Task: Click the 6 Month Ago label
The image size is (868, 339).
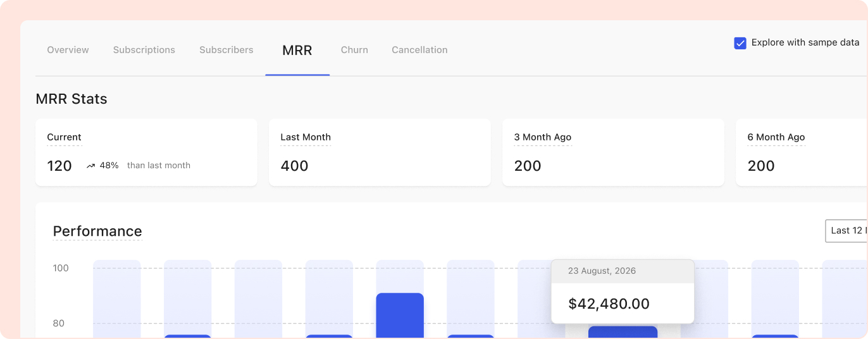Action: click(776, 137)
